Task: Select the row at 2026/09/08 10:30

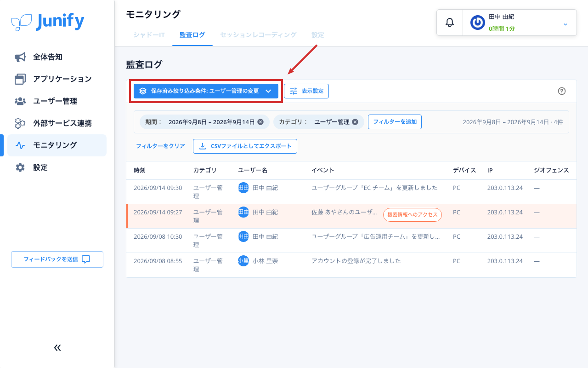Action: 351,241
